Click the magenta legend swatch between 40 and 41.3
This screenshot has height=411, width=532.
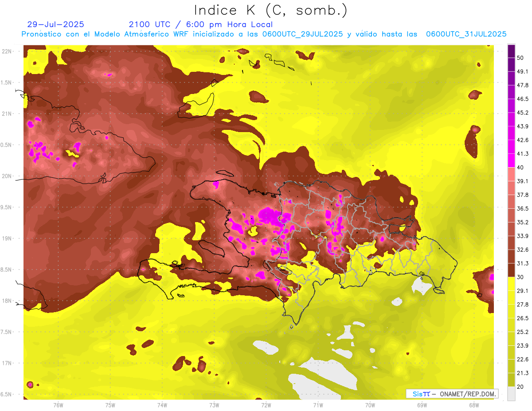coord(511,160)
